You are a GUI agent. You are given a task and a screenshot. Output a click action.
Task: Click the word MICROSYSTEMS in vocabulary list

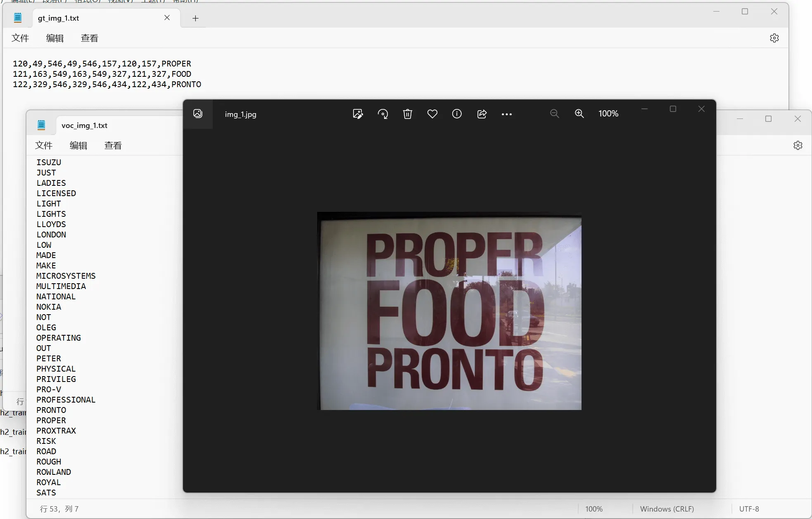66,276
